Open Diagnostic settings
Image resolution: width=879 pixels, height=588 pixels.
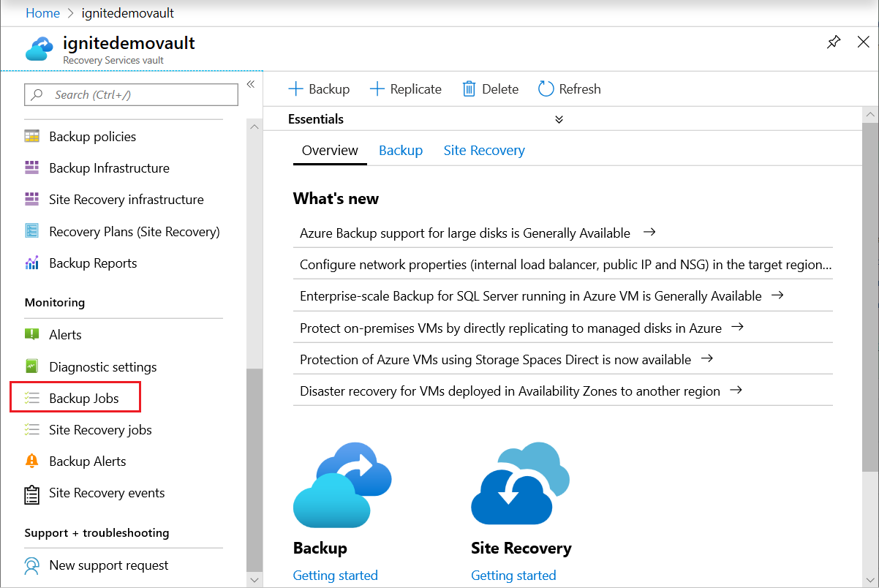click(102, 366)
